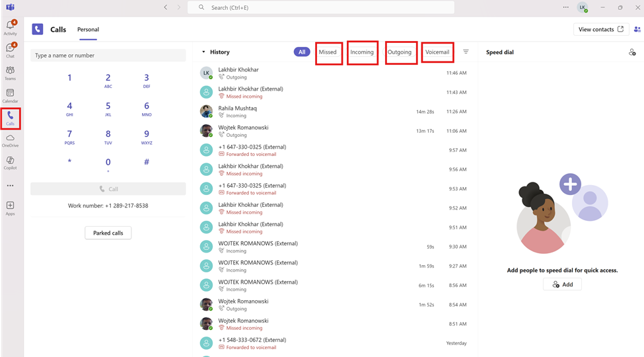Screen dimensions: 644x357
Task: Launch Copilot from the sidebar
Action: point(10,163)
